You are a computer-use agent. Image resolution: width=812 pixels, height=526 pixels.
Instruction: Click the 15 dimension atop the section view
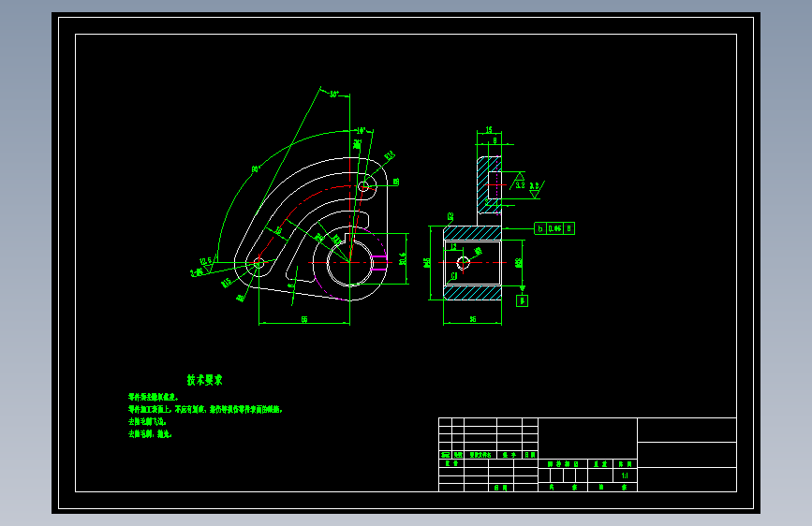(488, 130)
